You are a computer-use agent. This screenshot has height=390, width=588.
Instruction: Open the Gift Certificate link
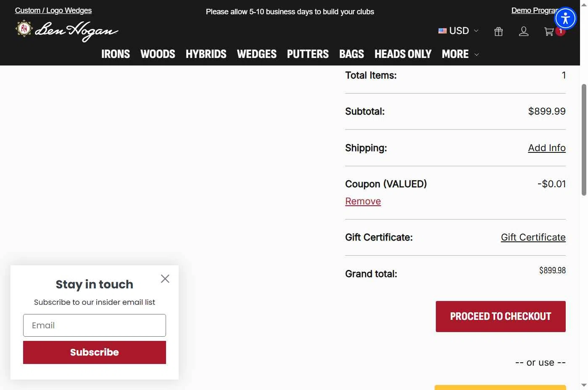(x=533, y=237)
